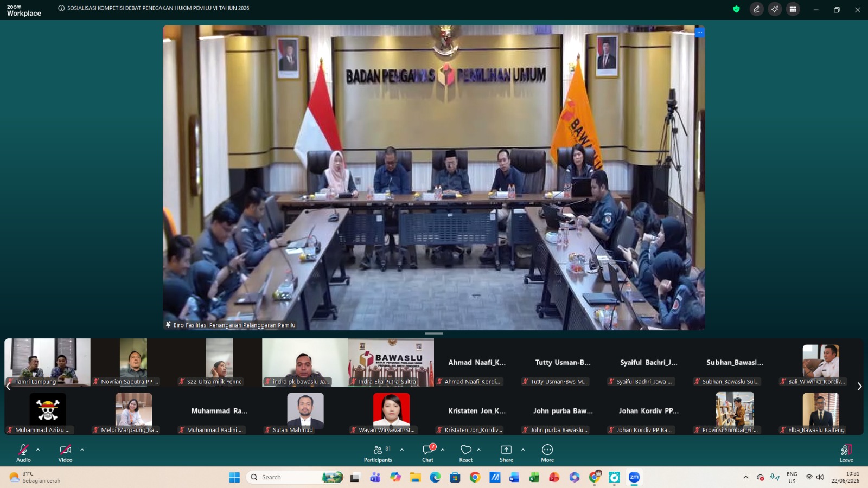The width and height of the screenshot is (868, 488).
Task: Open File Explorer from the taskbar
Action: pyautogui.click(x=415, y=477)
